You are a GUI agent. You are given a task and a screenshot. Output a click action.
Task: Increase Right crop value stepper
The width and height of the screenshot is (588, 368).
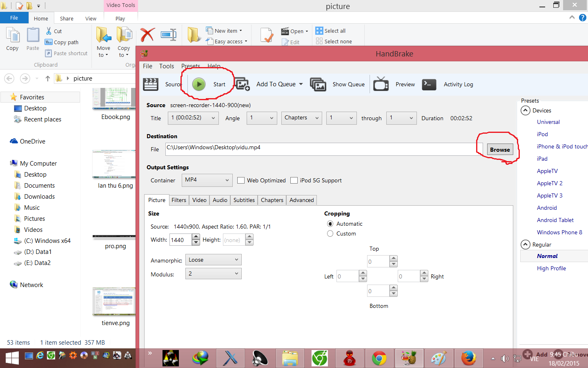pos(424,274)
